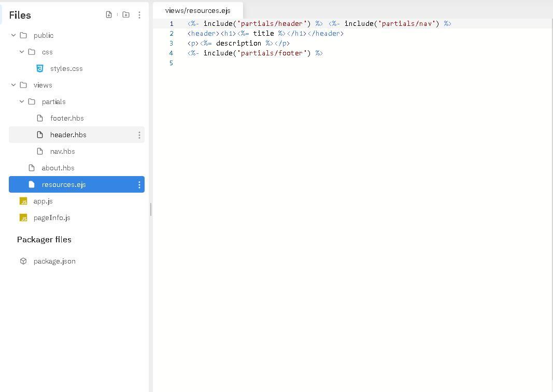Collapse the partials folder chevron

click(22, 101)
